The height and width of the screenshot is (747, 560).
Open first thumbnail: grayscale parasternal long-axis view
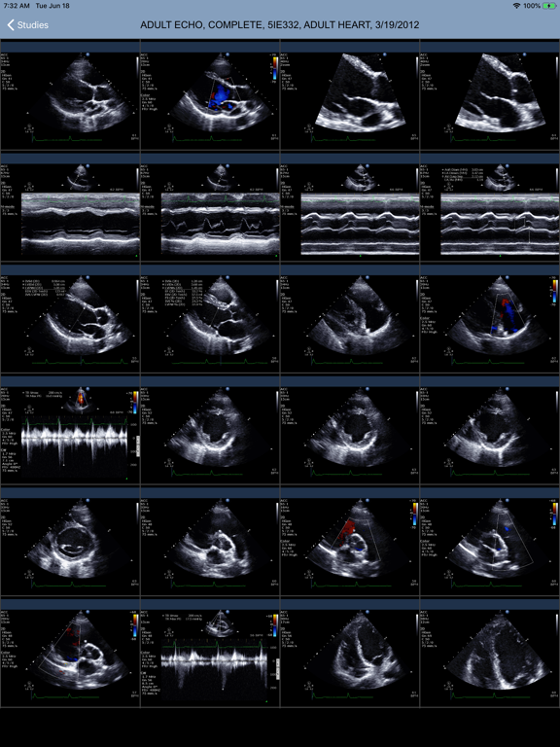(70, 95)
